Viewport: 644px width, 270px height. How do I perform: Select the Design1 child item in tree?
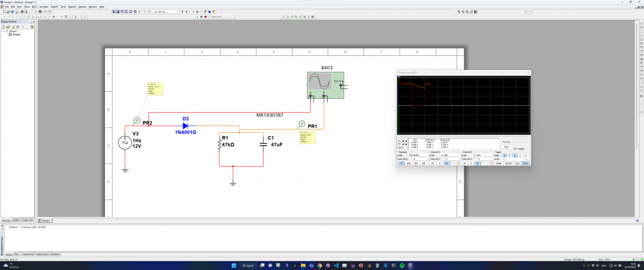(x=16, y=35)
